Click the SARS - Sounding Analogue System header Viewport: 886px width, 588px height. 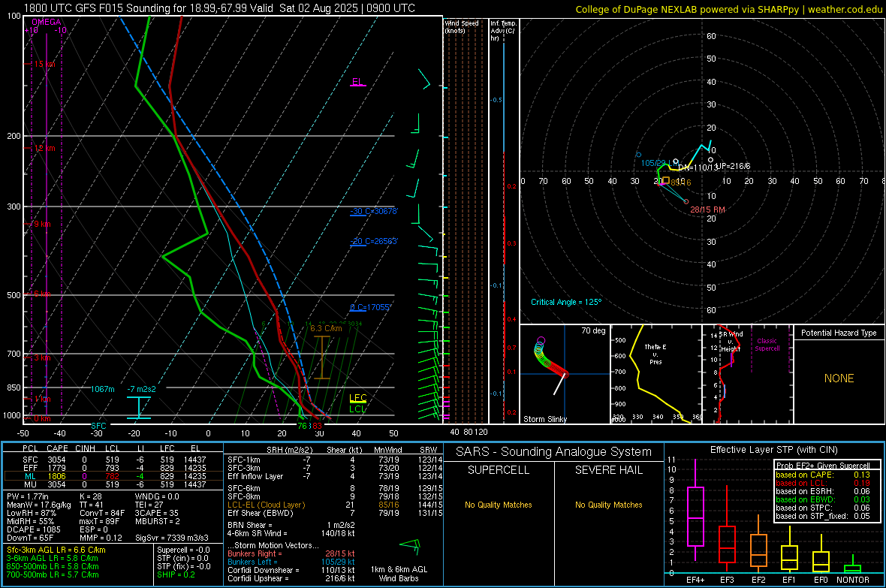click(x=553, y=452)
